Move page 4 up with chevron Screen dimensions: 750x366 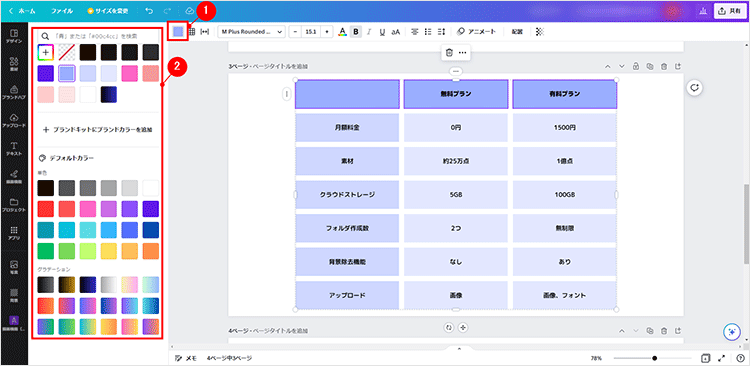click(622, 331)
